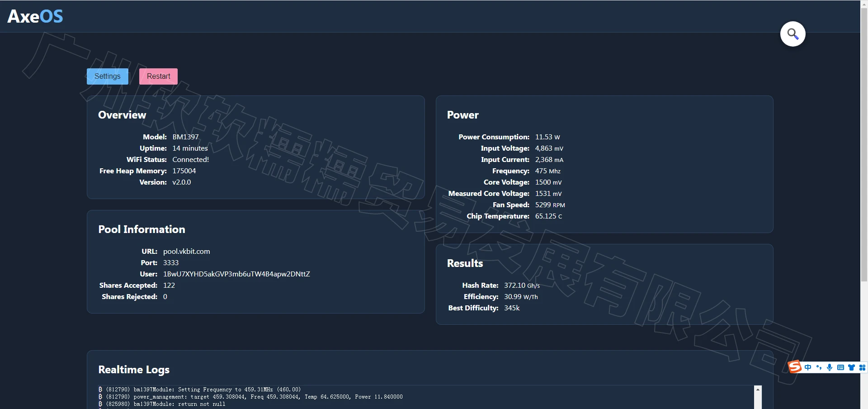Select the uptime value 14 minutes
This screenshot has width=868, height=409.
(190, 148)
